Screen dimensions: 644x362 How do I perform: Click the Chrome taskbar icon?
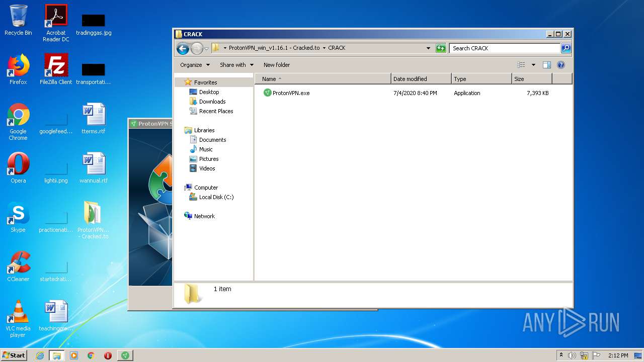pos(91,355)
